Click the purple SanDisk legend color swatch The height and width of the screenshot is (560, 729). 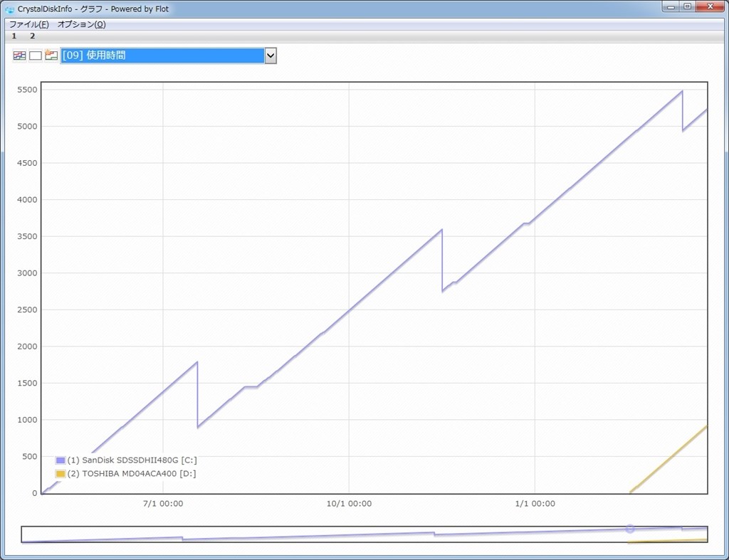click(61, 460)
